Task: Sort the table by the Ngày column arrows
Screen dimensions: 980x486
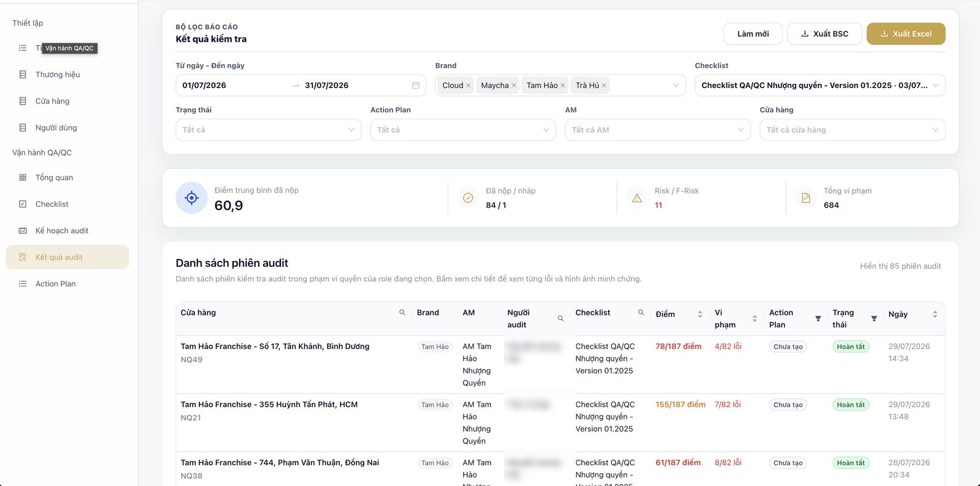Action: click(935, 315)
